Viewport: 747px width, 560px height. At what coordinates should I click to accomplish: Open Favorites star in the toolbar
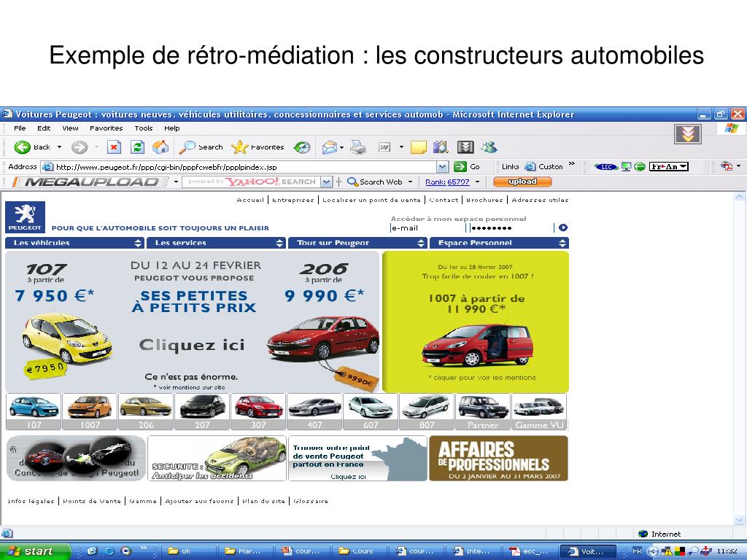258,147
